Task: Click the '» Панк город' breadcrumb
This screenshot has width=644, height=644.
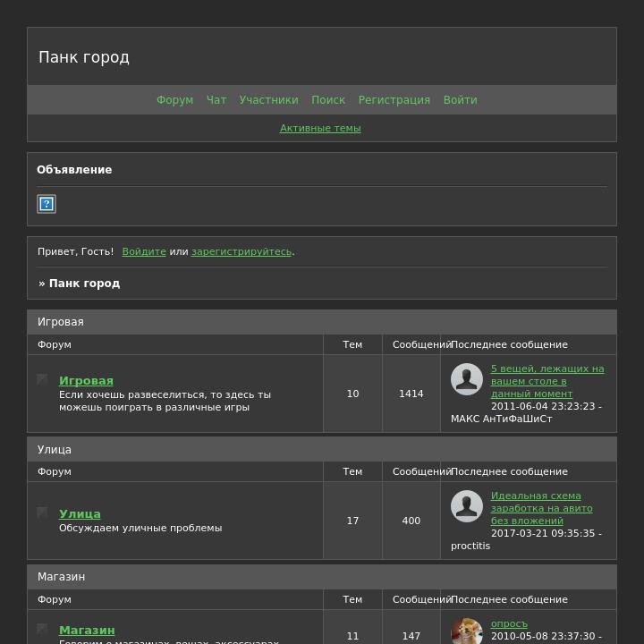Action: (80, 284)
